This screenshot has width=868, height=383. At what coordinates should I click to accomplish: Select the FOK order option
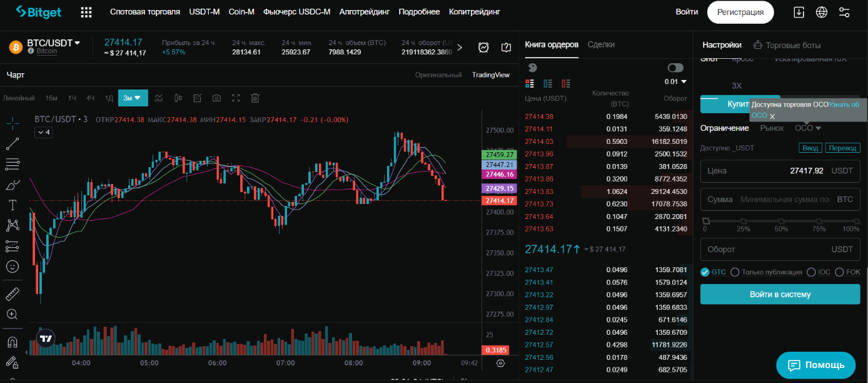pyautogui.click(x=847, y=272)
